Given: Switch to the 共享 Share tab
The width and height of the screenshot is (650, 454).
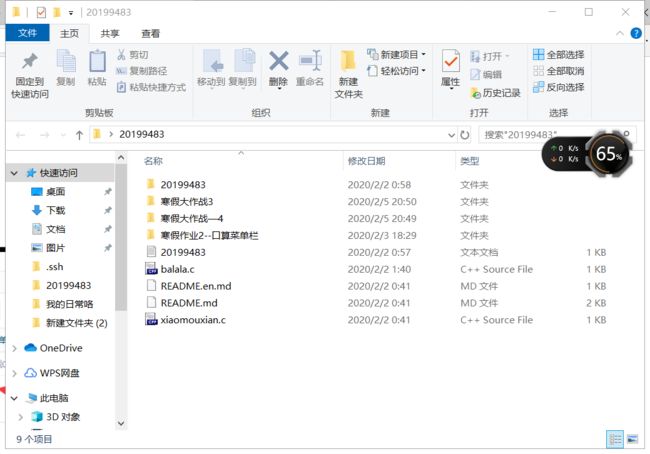Looking at the screenshot, I should click(x=110, y=34).
